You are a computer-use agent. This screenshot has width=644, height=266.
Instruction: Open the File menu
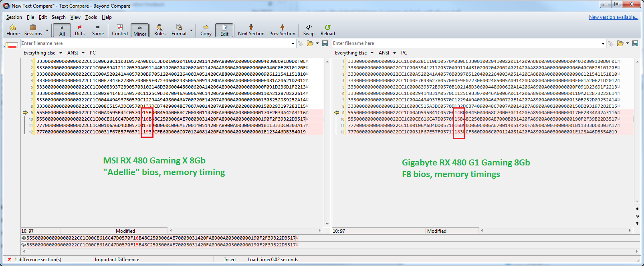click(x=30, y=17)
